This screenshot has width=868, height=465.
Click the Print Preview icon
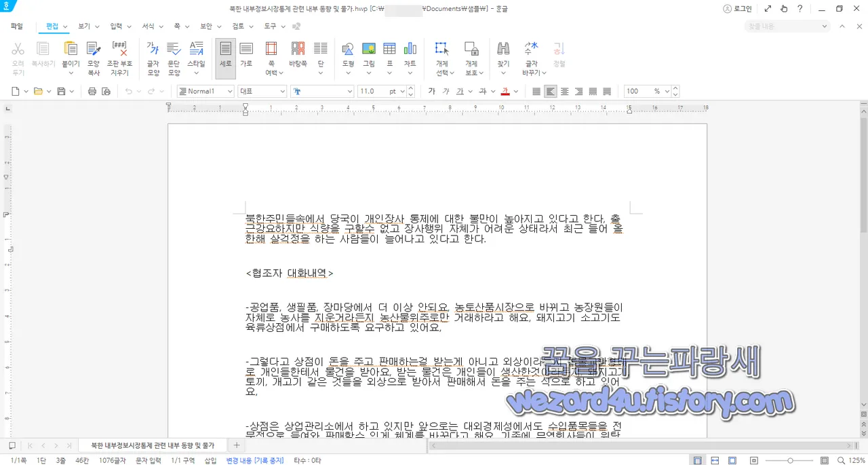[x=106, y=91]
